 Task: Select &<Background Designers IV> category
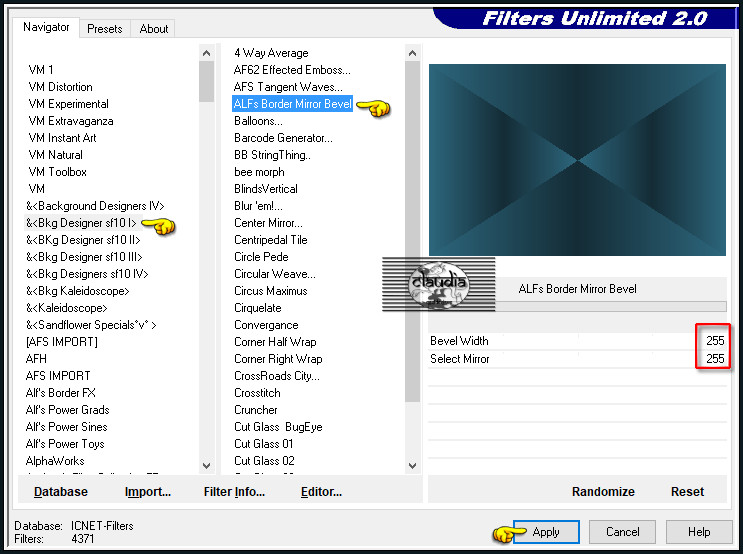point(95,206)
